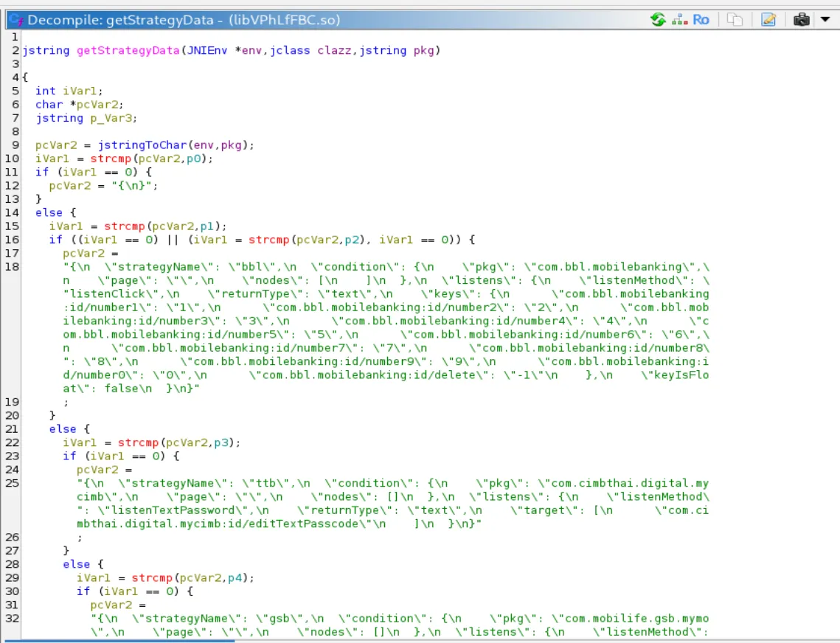Open the decompiler toolbar dropdown arrow menu

pos(825,20)
